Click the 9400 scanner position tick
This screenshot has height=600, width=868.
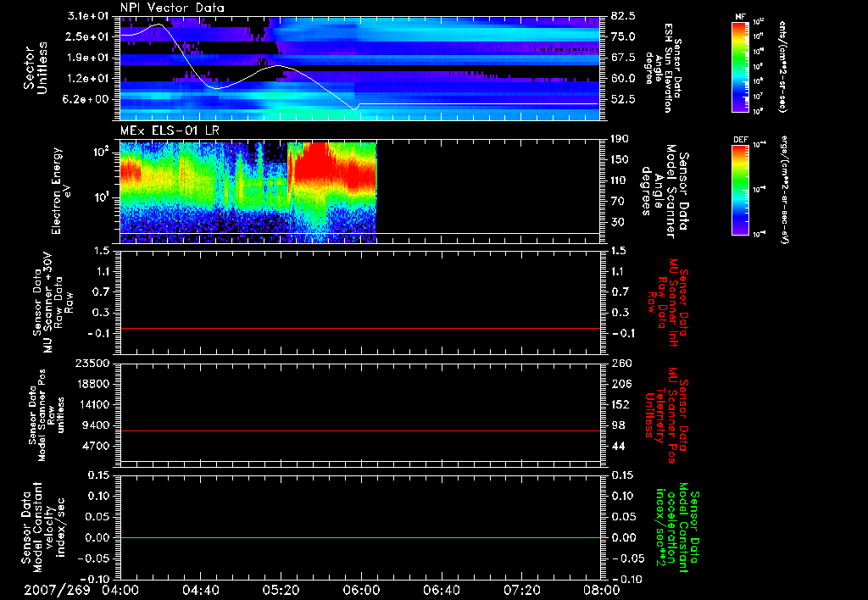(x=97, y=425)
